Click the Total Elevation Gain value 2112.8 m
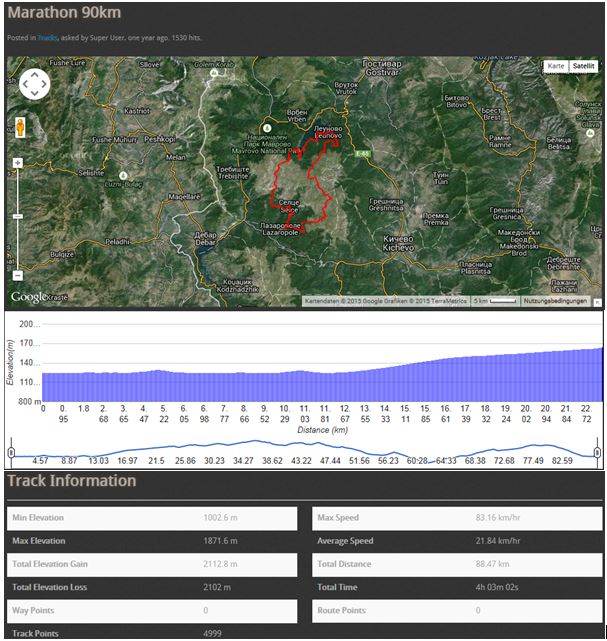 (220, 564)
